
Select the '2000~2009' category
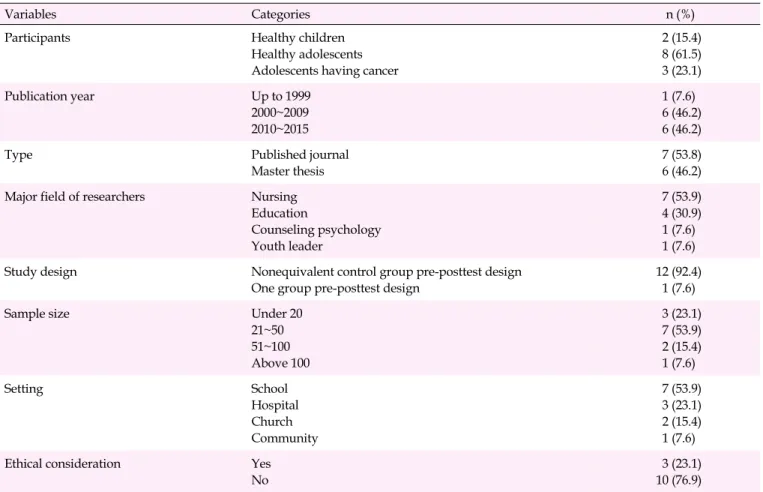280,112
